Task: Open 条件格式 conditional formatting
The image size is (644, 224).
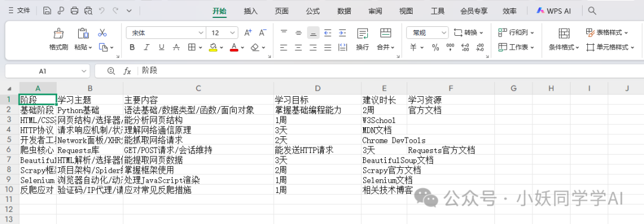Action: pos(564,40)
